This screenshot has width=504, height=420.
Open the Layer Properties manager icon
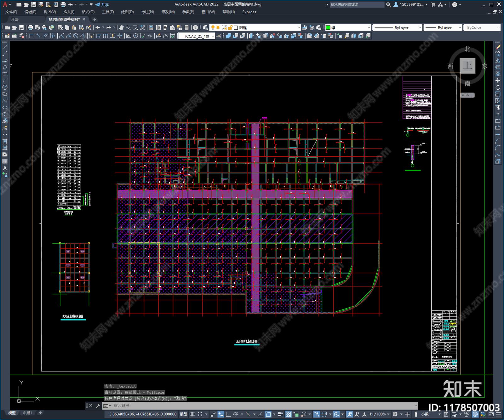click(x=206, y=28)
